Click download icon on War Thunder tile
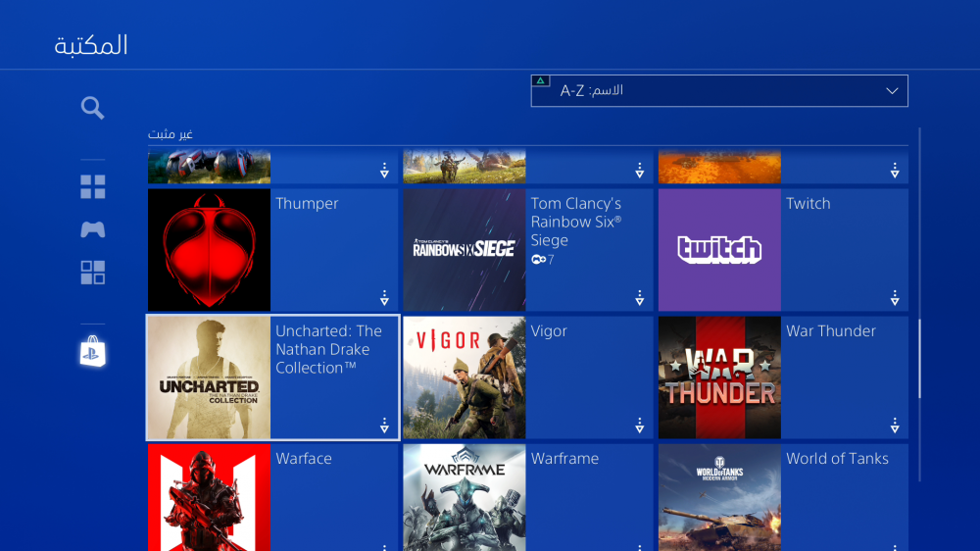The width and height of the screenshot is (980, 551). point(895,426)
